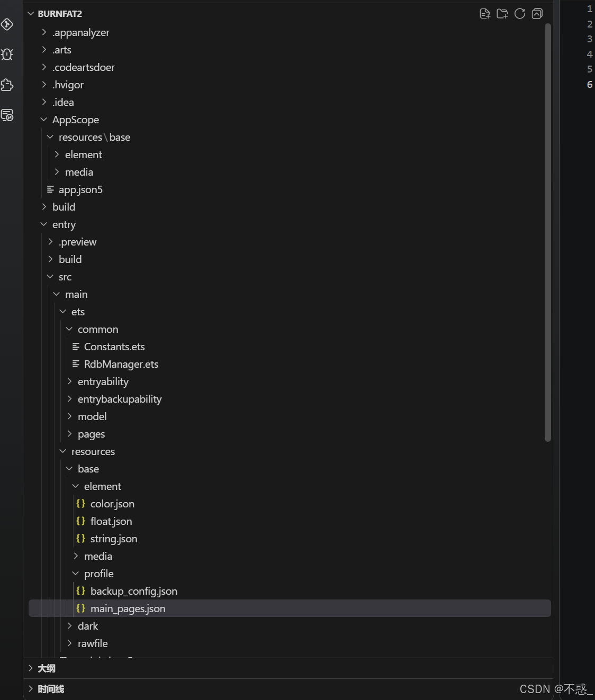Expand the entryability folder
This screenshot has width=595, height=700.
69,381
